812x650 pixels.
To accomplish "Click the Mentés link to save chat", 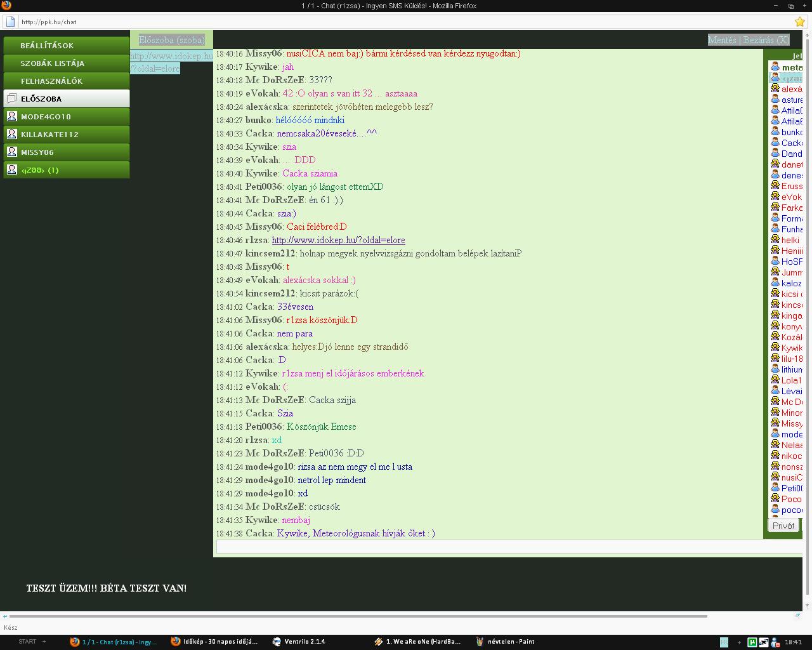I will tap(722, 40).
